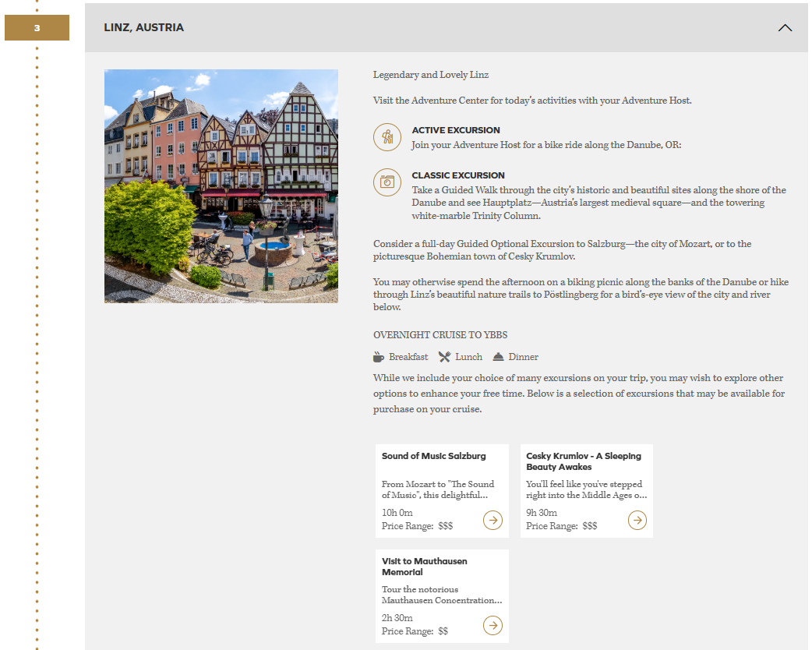Click the Sound of Music card description

(x=438, y=489)
